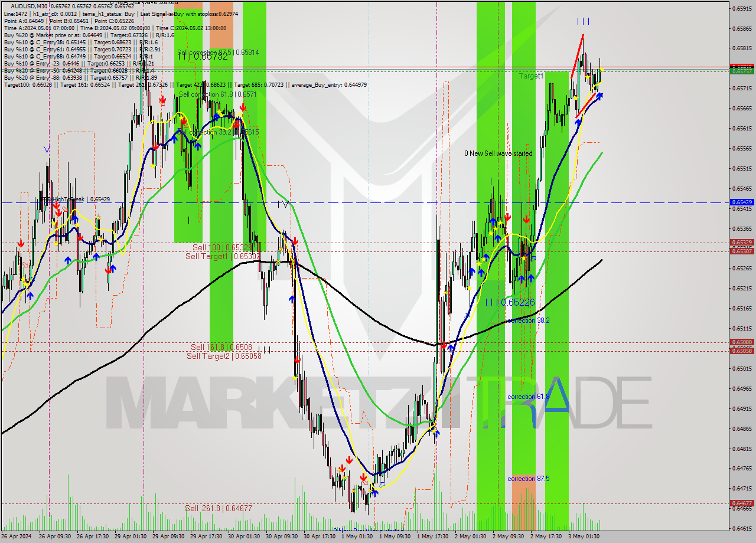Click 'Sell correction 61.8 | 0.6571' label
756x543 pixels.
click(217, 94)
